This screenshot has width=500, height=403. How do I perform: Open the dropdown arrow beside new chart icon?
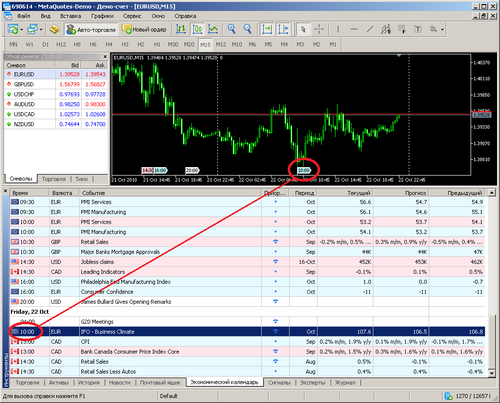22,30
